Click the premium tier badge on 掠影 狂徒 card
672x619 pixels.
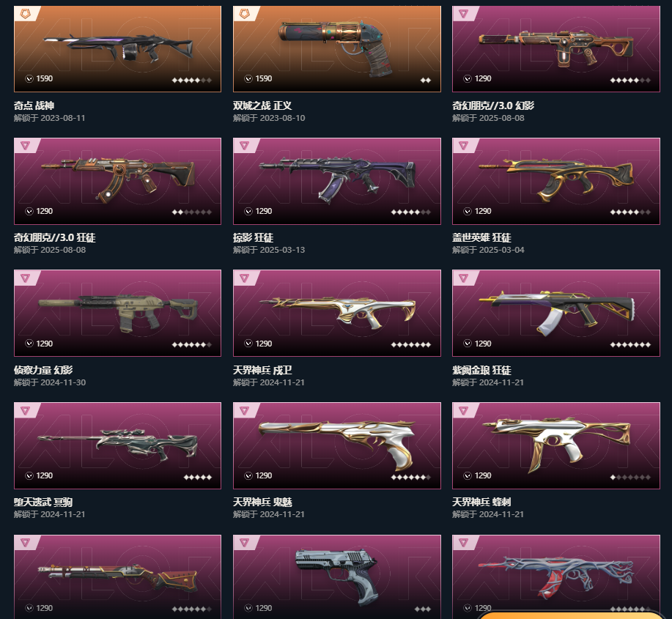tap(244, 146)
